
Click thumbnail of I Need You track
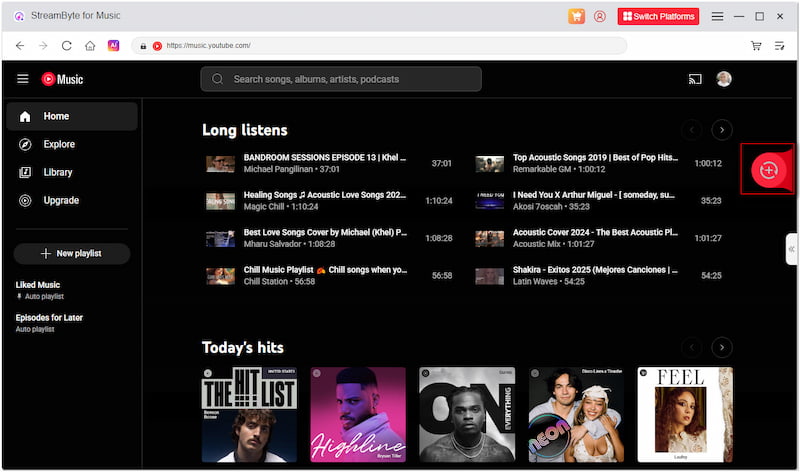coord(490,201)
